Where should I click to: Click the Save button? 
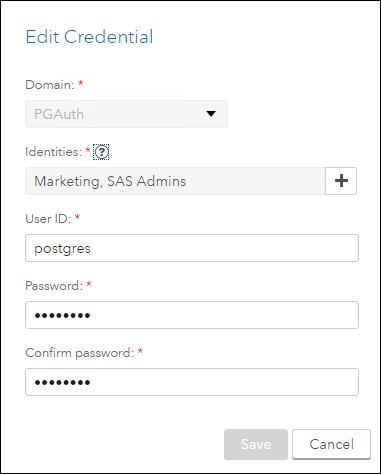[256, 444]
